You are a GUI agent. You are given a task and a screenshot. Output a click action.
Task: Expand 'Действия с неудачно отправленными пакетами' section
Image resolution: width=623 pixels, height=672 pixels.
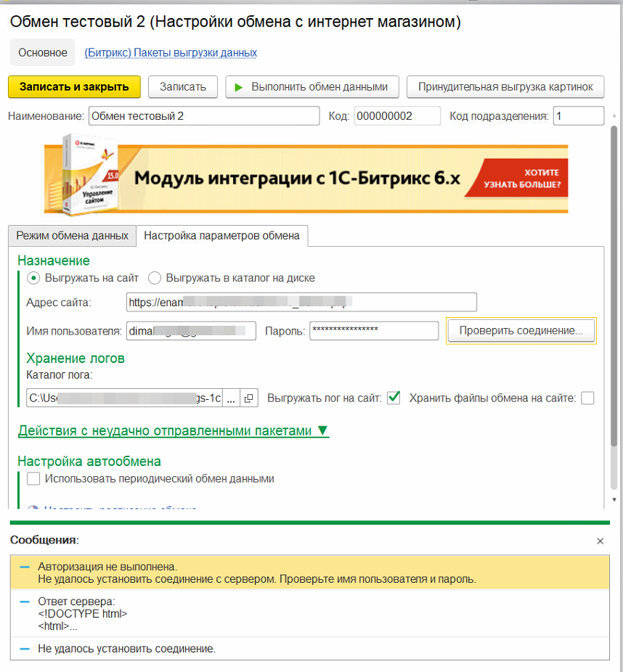pos(173,431)
